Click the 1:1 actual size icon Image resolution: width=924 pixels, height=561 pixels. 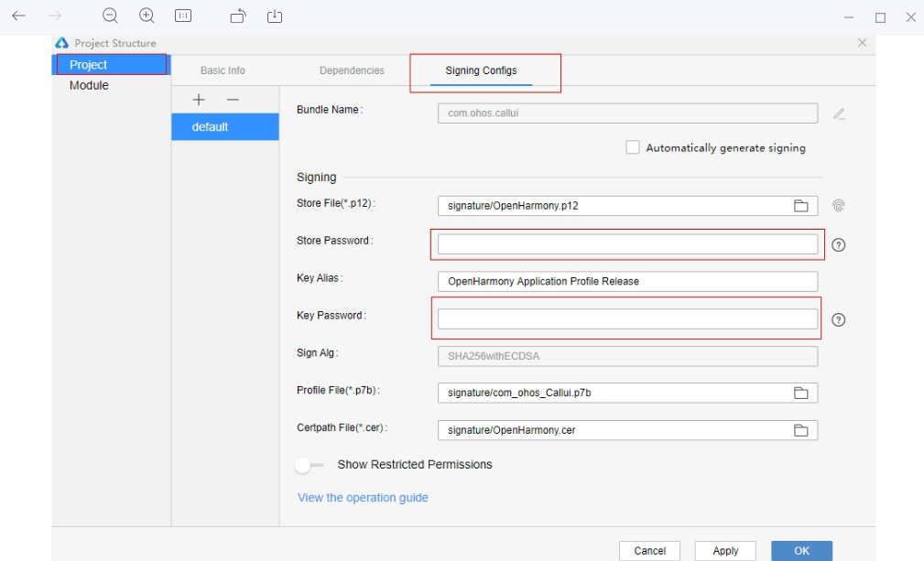(183, 16)
